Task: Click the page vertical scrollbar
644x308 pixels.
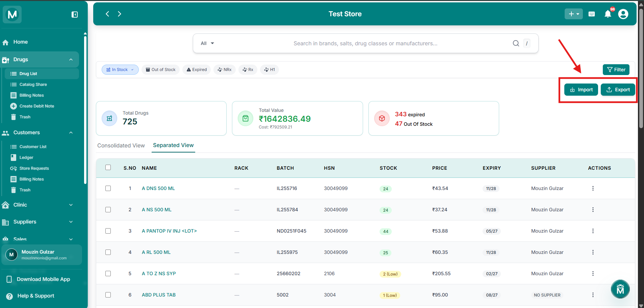Action: pyautogui.click(x=641, y=68)
